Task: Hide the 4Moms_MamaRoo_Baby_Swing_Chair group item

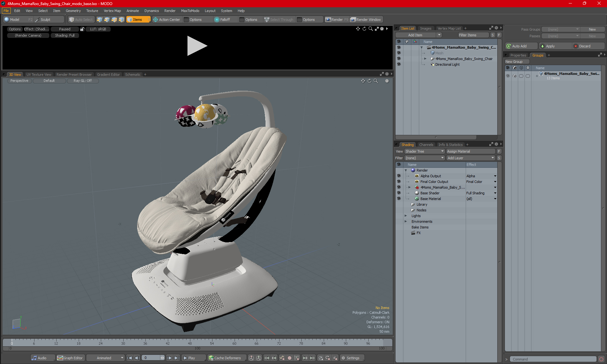Action: tap(399, 58)
